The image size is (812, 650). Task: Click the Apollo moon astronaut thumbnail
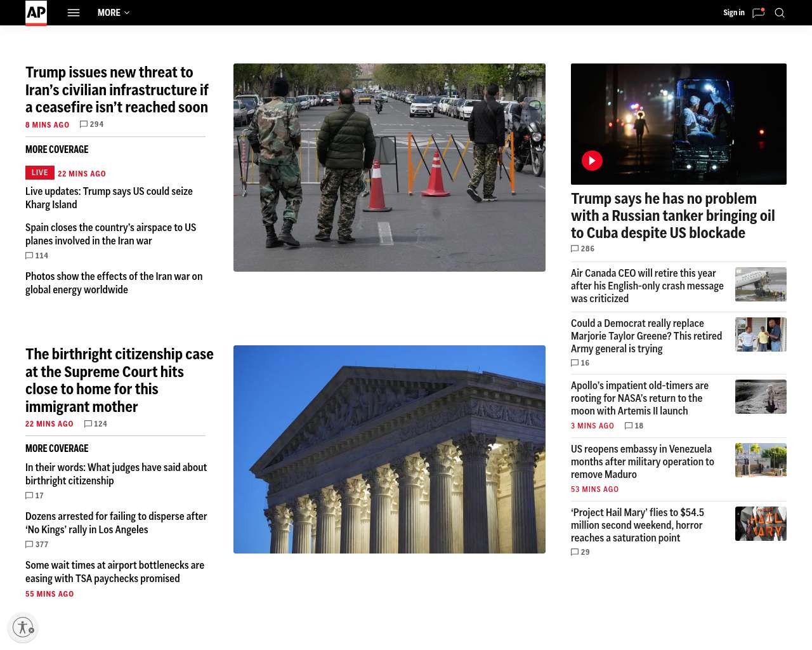pos(760,397)
